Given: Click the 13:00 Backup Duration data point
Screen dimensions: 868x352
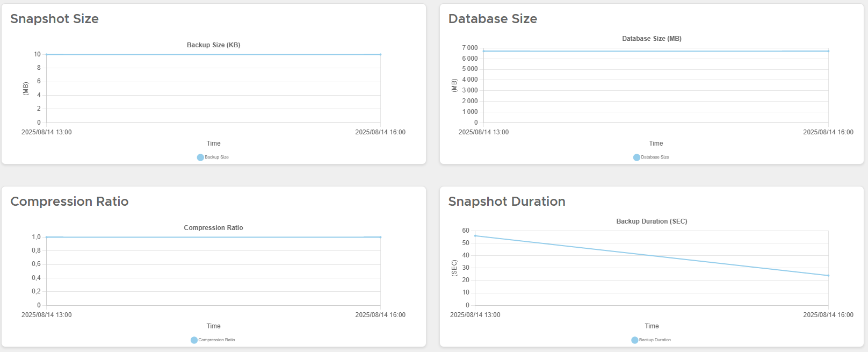Looking at the screenshot, I should click(475, 236).
